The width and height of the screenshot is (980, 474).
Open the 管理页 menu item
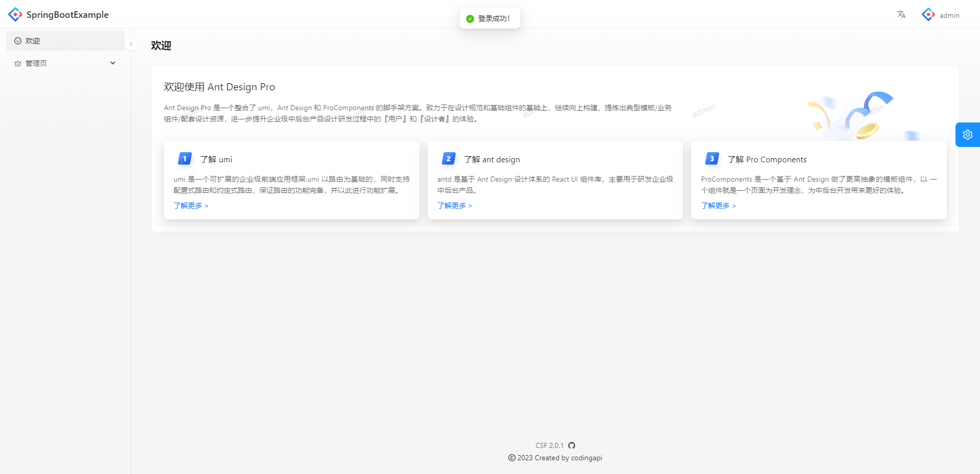[x=65, y=63]
